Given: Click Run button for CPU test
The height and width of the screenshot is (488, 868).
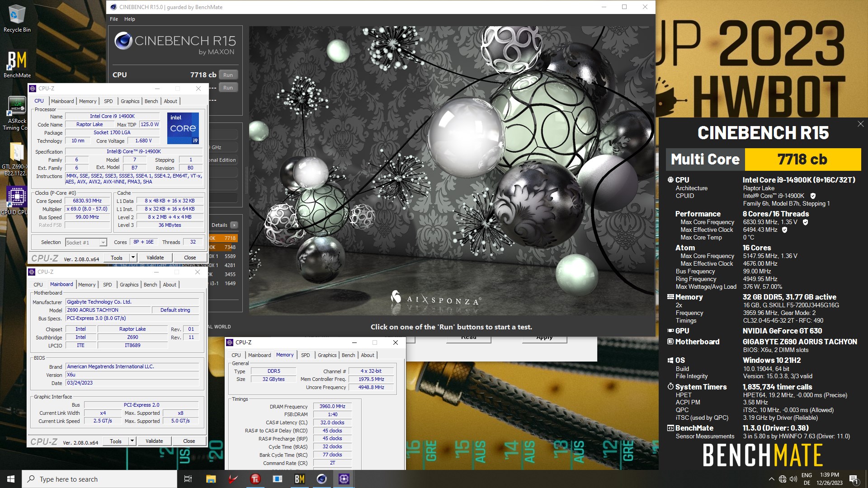Looking at the screenshot, I should 228,75.
